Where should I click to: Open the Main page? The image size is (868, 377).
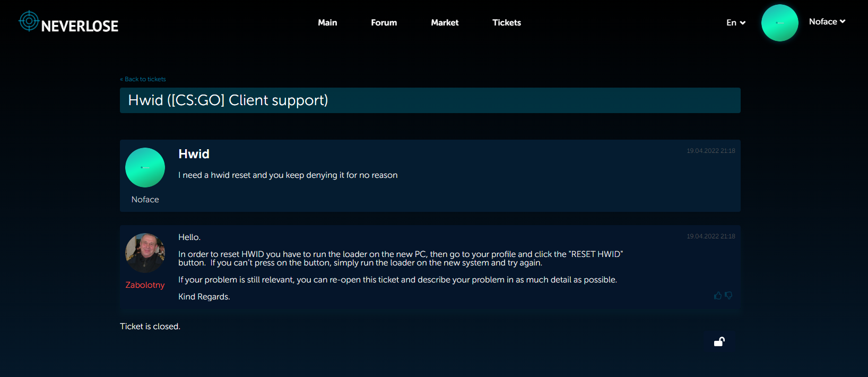327,22
